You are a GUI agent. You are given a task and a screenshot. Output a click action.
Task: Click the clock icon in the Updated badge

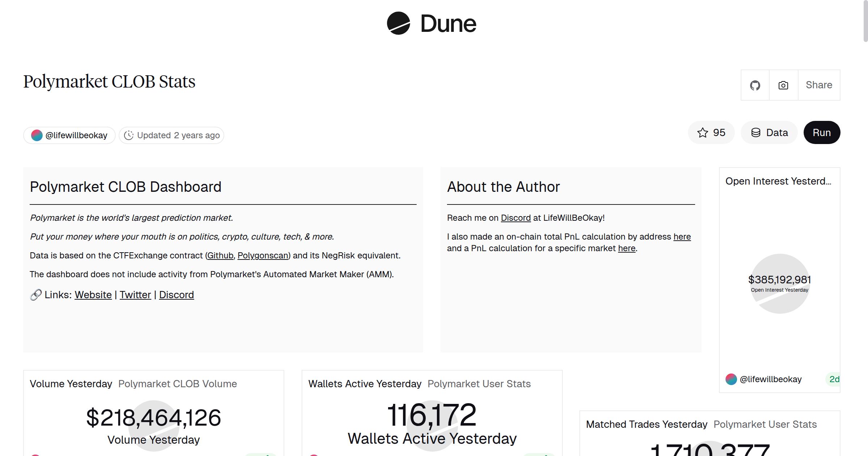pyautogui.click(x=129, y=135)
